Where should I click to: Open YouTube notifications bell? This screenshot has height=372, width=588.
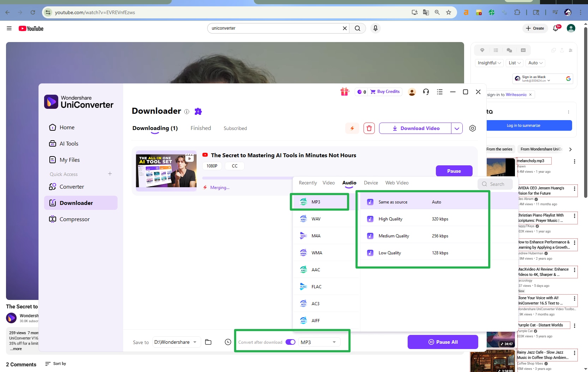[556, 28]
